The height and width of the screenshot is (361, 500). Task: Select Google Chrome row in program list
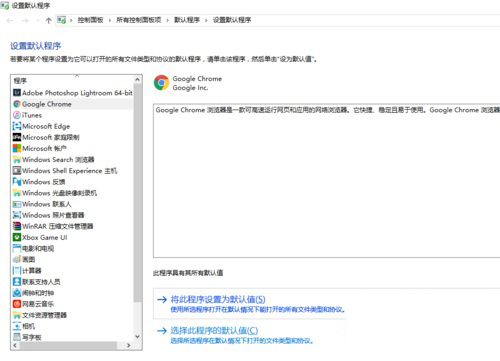[x=73, y=104]
